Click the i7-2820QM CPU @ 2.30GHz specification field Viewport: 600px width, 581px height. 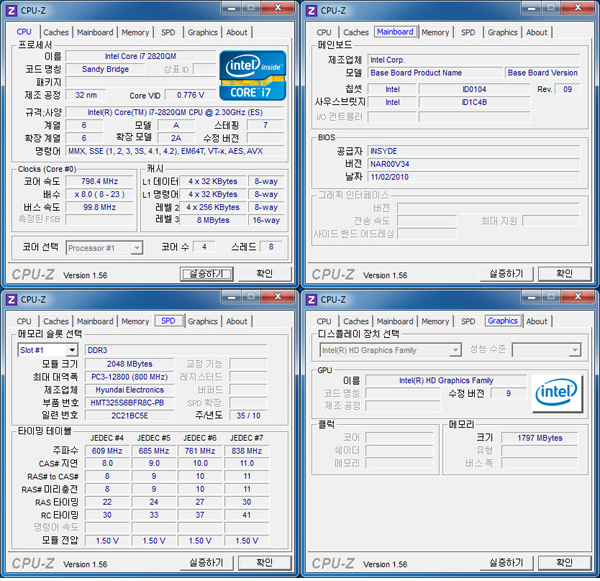click(x=175, y=113)
